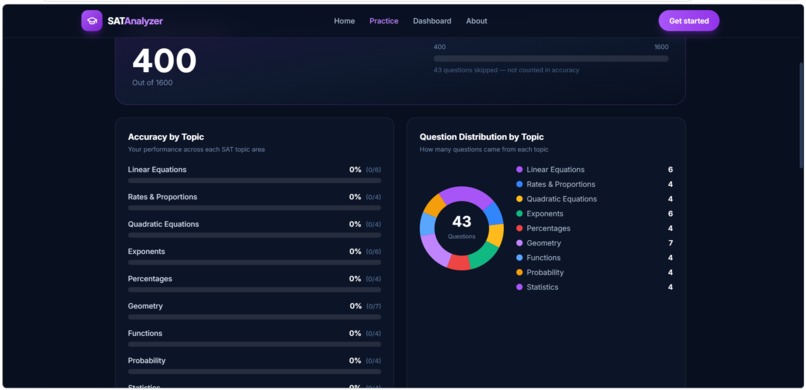806x390 pixels.
Task: Click Probability in the accuracy list
Action: 146,360
